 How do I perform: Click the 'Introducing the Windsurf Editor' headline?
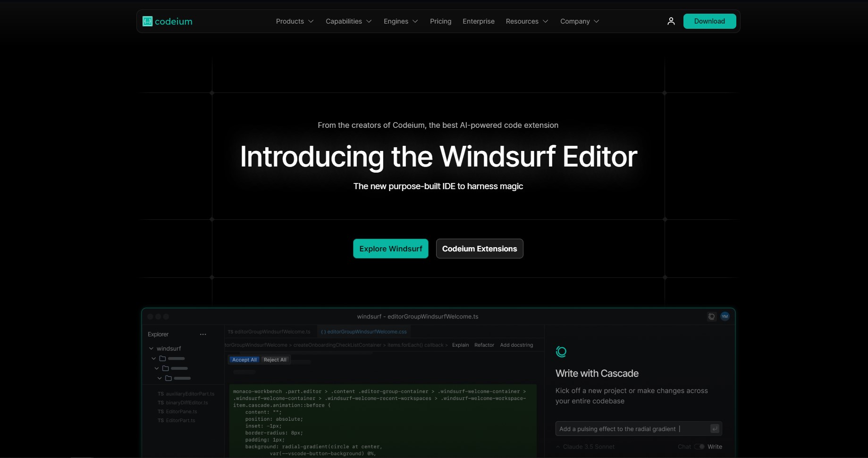pyautogui.click(x=438, y=156)
